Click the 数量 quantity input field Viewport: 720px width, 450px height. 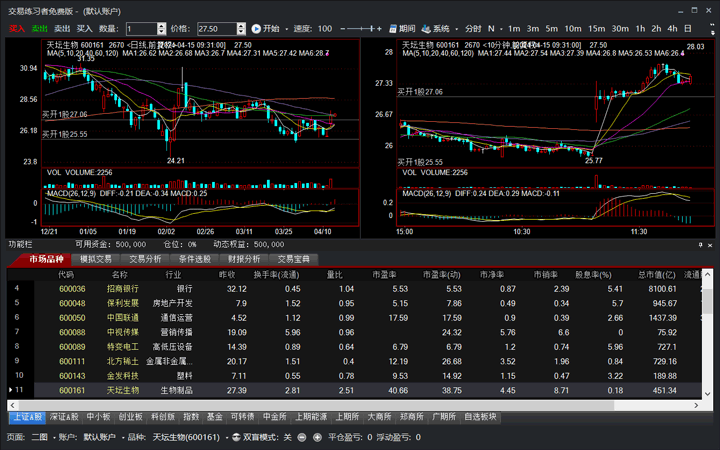(x=141, y=29)
